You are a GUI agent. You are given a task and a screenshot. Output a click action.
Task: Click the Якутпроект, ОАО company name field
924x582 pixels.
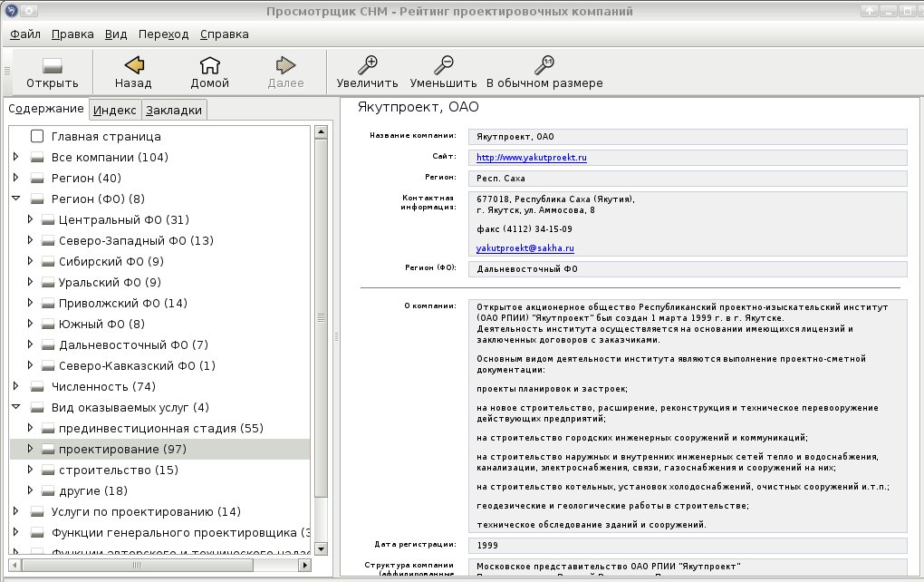pyautogui.click(x=688, y=137)
